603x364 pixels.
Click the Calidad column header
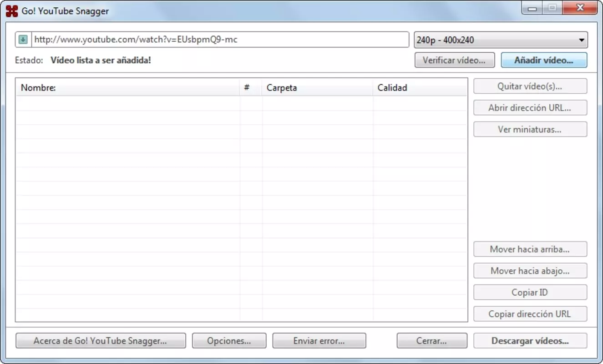tap(420, 88)
